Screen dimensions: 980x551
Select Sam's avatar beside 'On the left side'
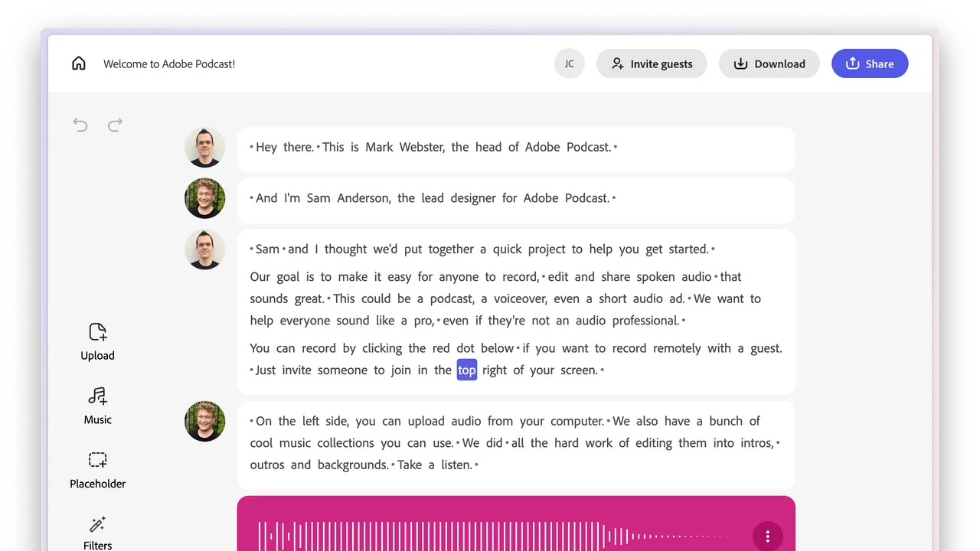(x=205, y=421)
